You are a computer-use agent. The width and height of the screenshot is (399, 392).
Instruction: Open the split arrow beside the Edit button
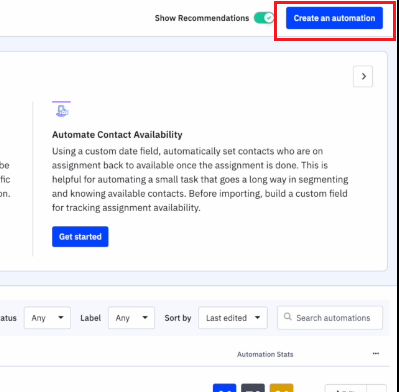pos(376,389)
